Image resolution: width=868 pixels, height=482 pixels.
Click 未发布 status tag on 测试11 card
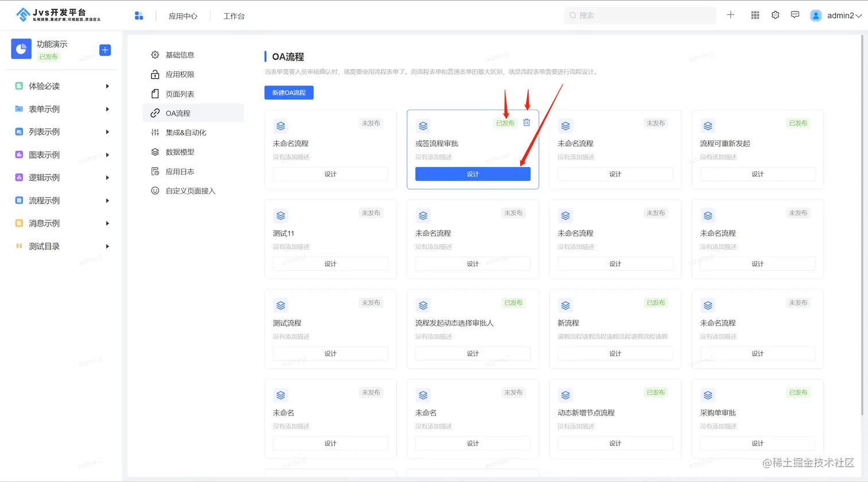coord(371,213)
